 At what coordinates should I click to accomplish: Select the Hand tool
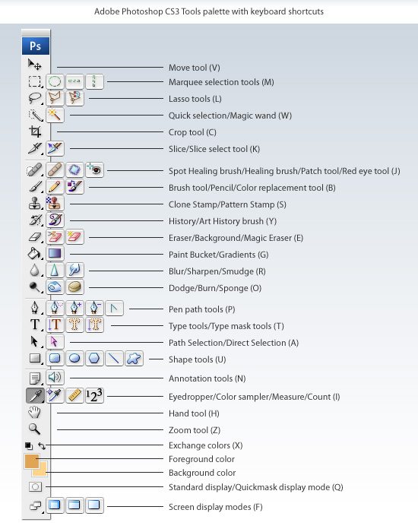coord(34,412)
